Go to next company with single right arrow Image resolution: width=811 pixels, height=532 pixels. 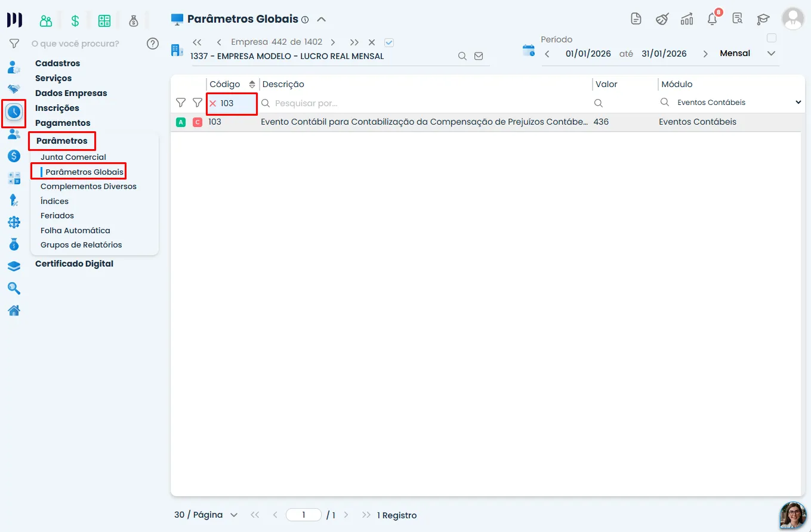click(x=333, y=42)
